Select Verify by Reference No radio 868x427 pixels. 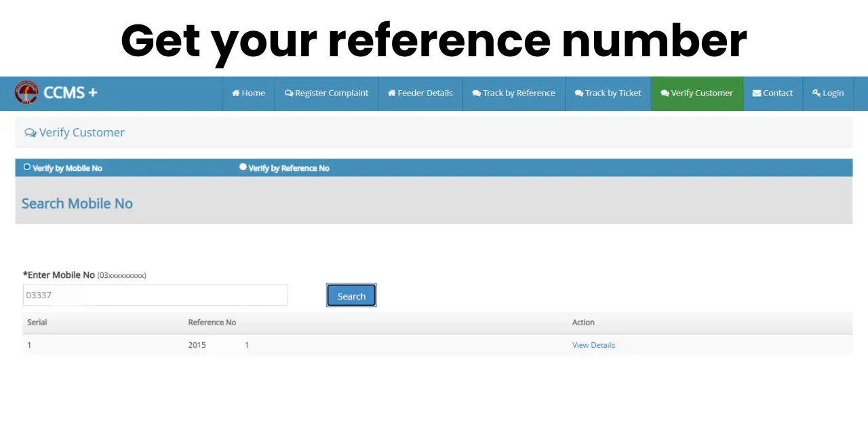coord(243,167)
